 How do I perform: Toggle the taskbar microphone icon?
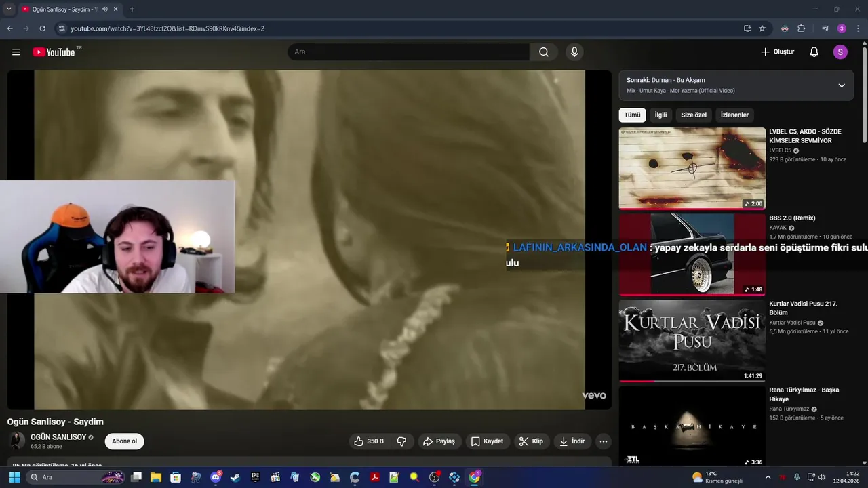click(x=797, y=477)
